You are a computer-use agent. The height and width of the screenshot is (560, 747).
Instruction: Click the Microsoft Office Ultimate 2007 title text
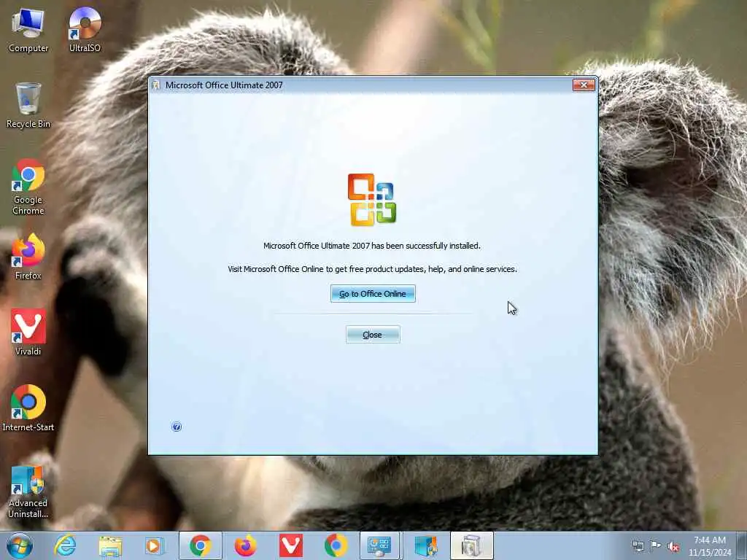224,85
